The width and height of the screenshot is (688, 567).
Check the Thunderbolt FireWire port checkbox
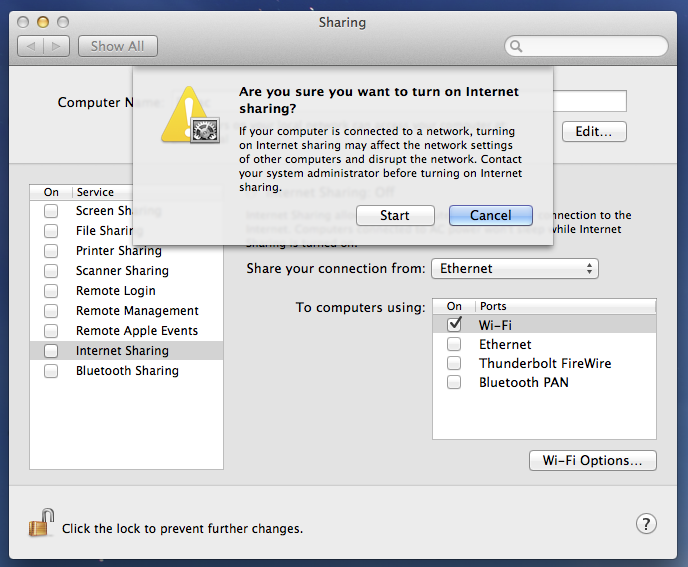(454, 363)
